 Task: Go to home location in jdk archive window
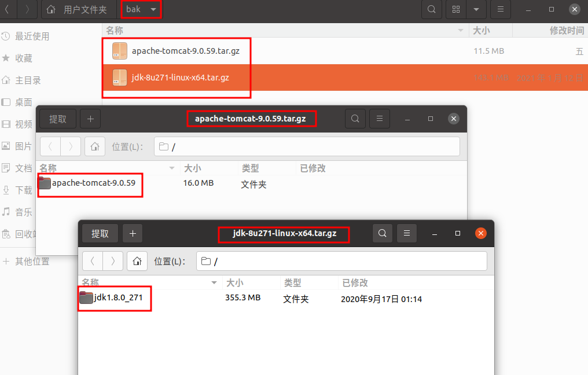tap(137, 261)
